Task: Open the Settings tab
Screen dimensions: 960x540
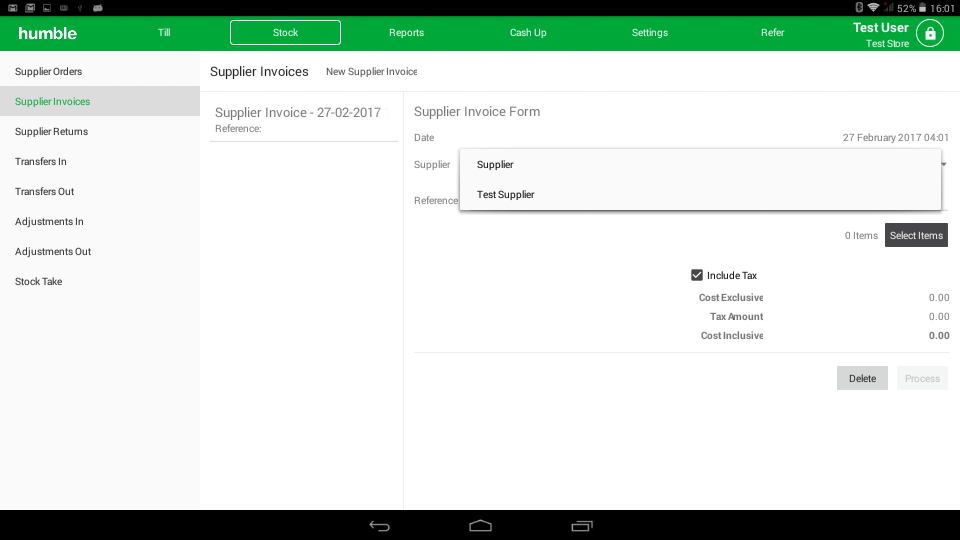Action: coord(650,32)
